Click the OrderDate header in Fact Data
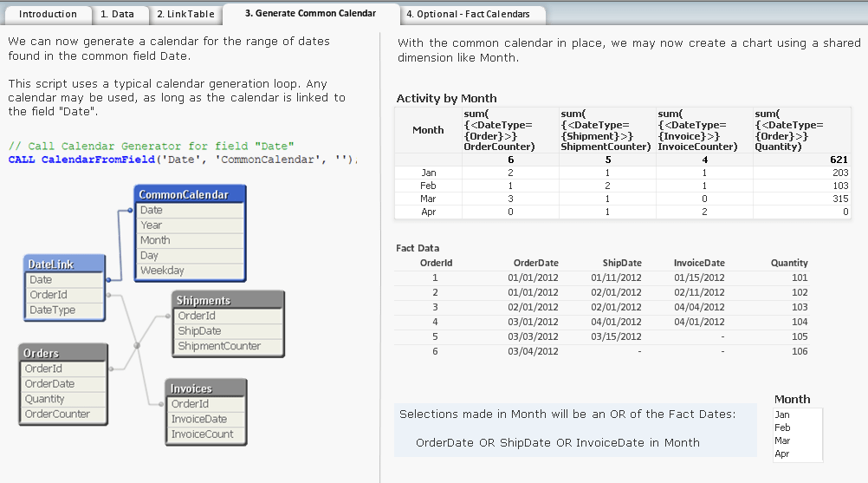868x483 pixels. (535, 263)
